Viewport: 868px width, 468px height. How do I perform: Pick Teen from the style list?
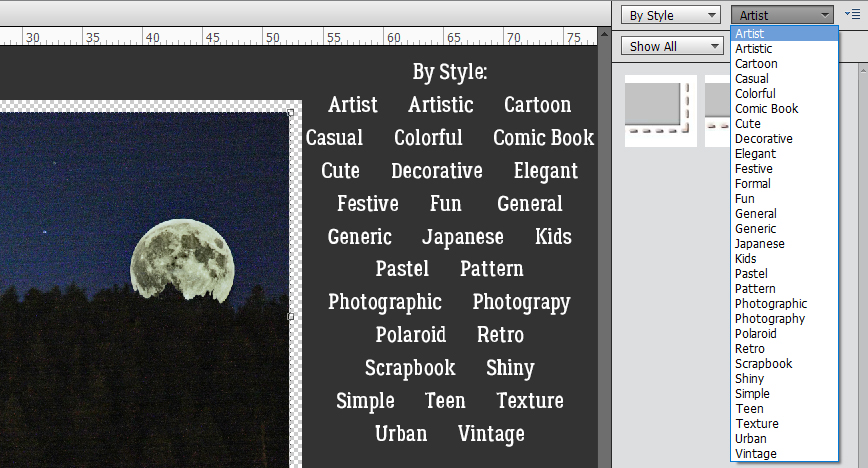784,408
